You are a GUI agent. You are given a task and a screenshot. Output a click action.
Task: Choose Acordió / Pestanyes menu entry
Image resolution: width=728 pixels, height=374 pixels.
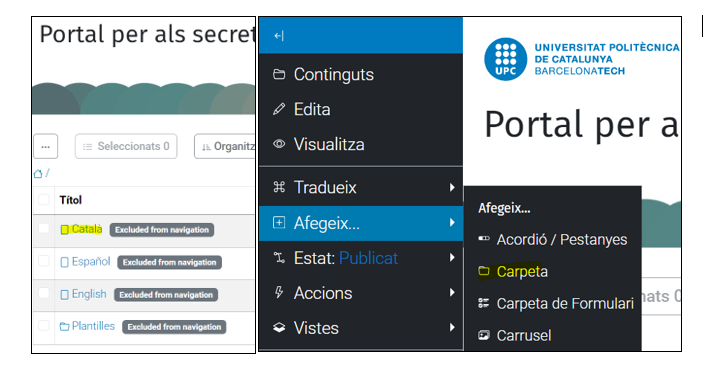(562, 239)
